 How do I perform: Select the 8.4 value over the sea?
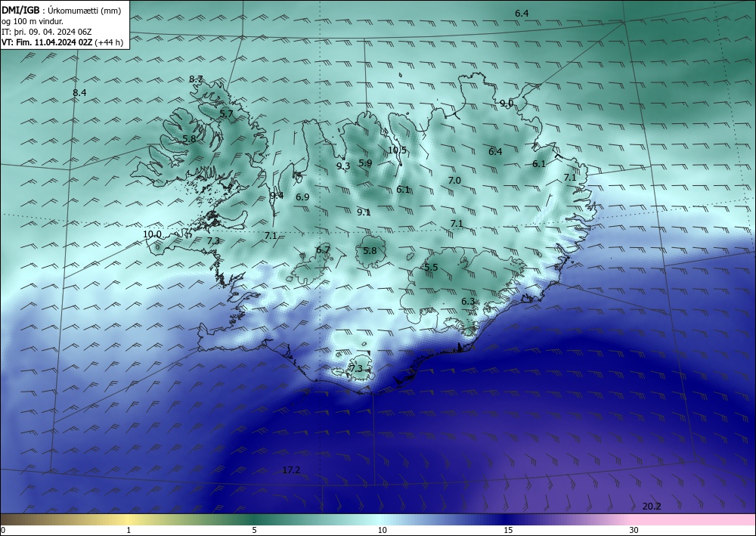click(x=79, y=92)
